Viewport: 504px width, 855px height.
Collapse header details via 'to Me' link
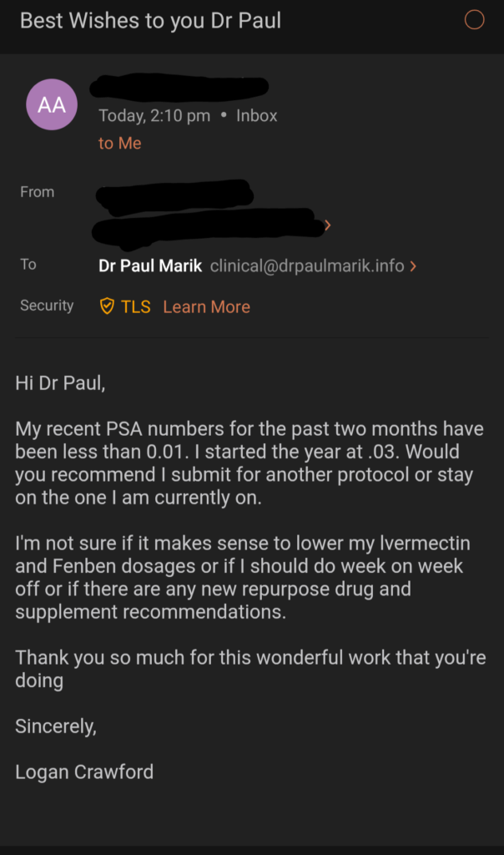(120, 143)
